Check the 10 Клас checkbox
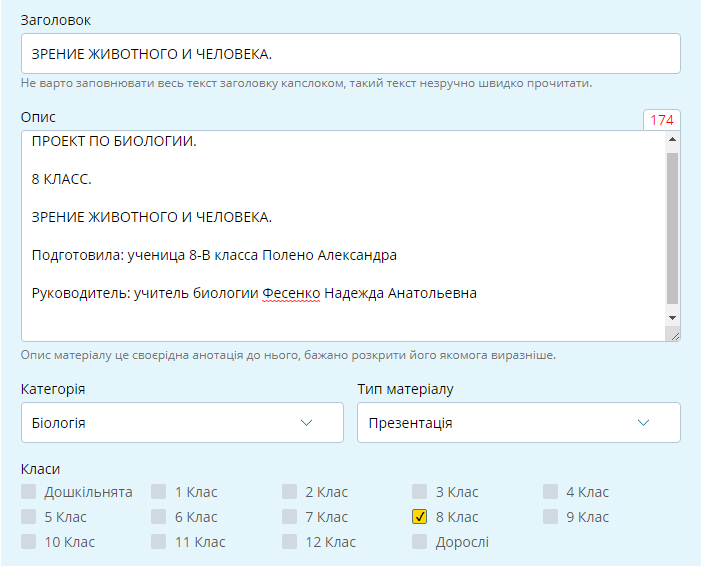 tap(28, 542)
